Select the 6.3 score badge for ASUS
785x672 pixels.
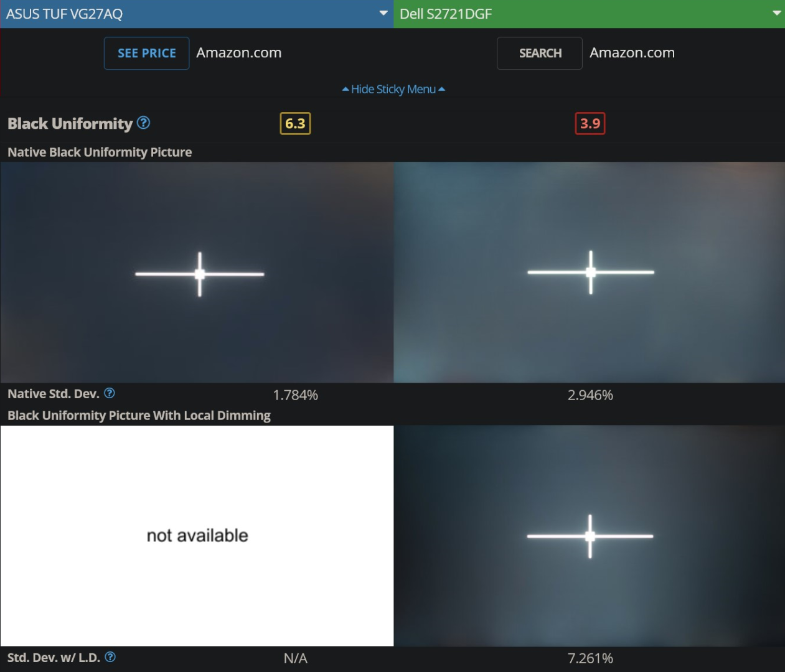(295, 124)
